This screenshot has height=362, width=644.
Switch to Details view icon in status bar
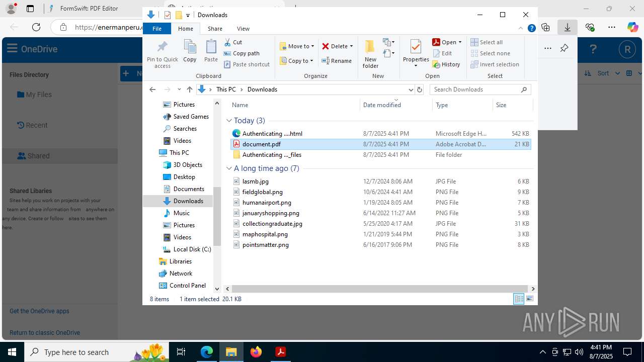point(519,299)
